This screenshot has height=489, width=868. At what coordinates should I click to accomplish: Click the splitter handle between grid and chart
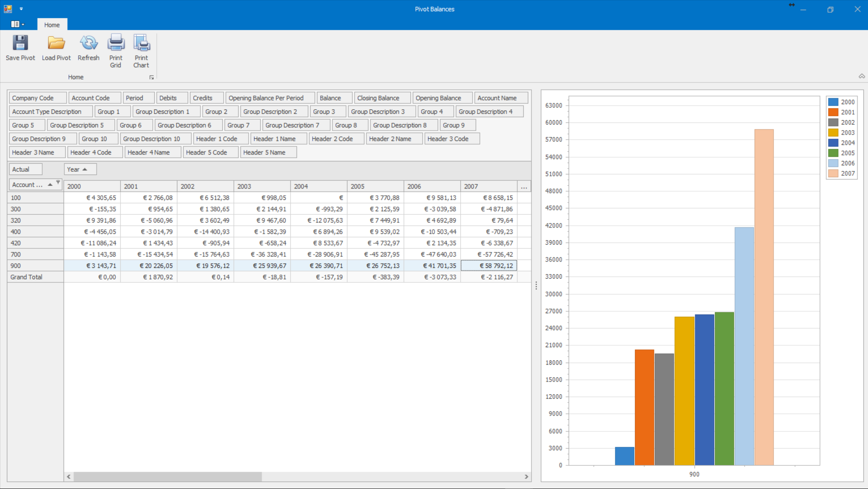[536, 286]
